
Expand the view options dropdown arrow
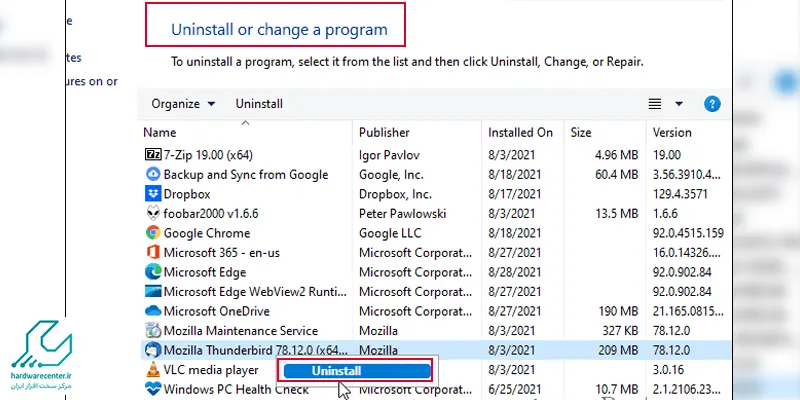point(679,104)
